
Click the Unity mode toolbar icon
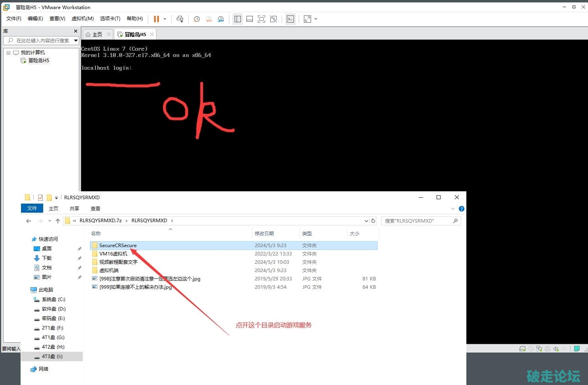click(x=273, y=19)
